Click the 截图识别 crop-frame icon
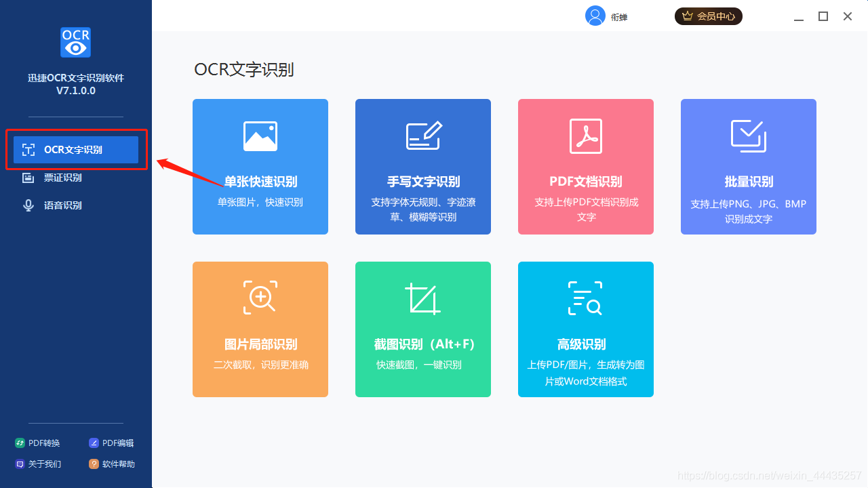Screen dimensions: 868x488 422,298
